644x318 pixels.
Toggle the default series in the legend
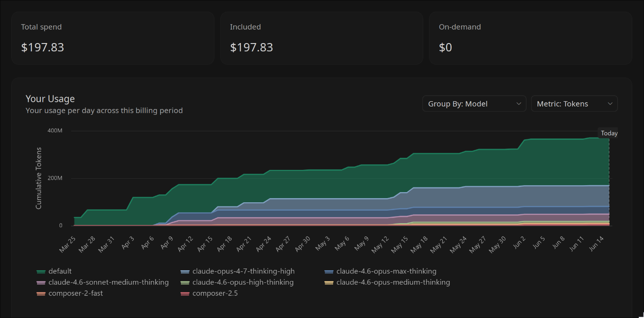coord(54,271)
